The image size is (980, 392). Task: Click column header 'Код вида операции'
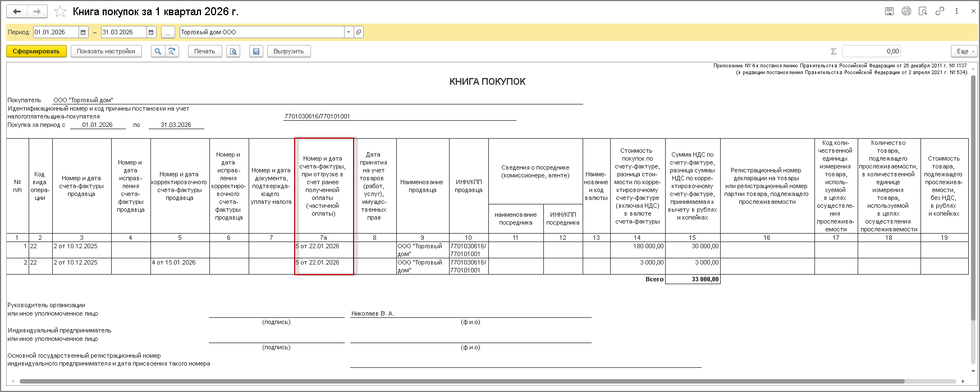(40, 186)
